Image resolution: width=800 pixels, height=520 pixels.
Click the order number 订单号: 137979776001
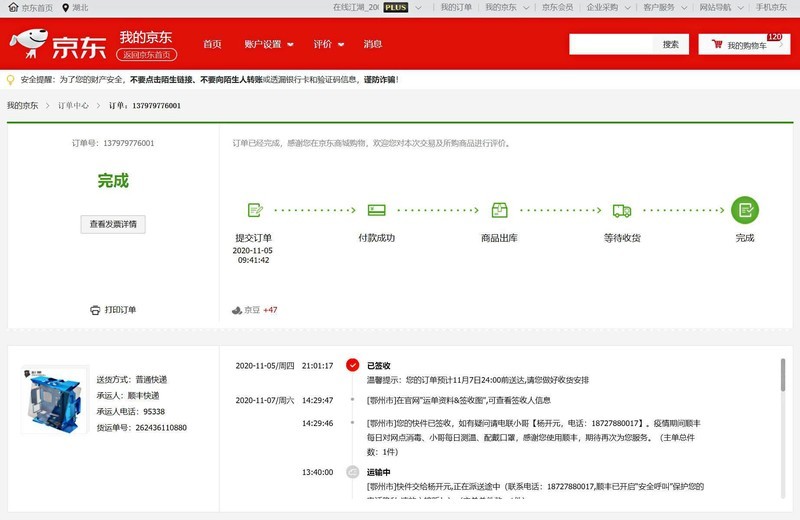(113, 143)
